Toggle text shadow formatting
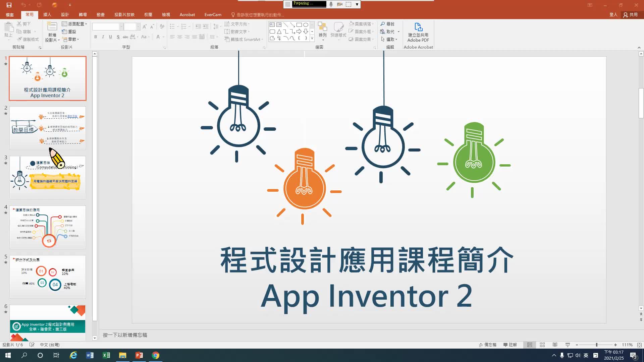Image resolution: width=644 pixels, height=362 pixels. pyautogui.click(x=118, y=37)
